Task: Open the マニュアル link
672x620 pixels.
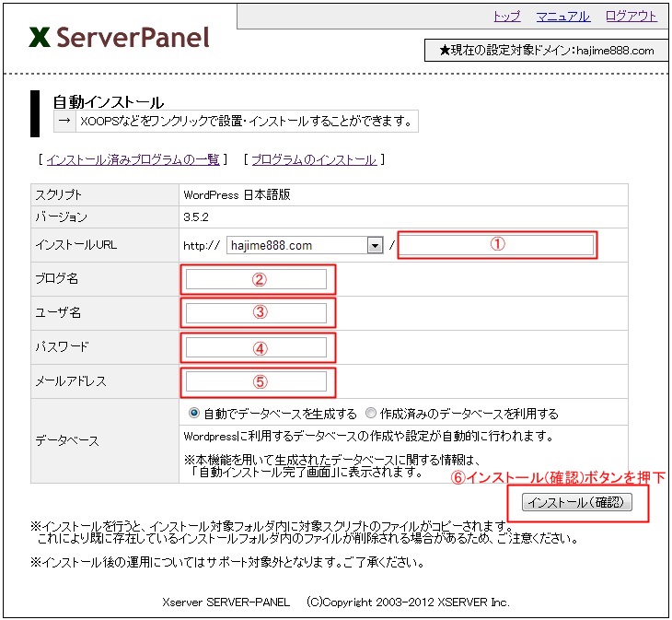Action: click(x=562, y=17)
